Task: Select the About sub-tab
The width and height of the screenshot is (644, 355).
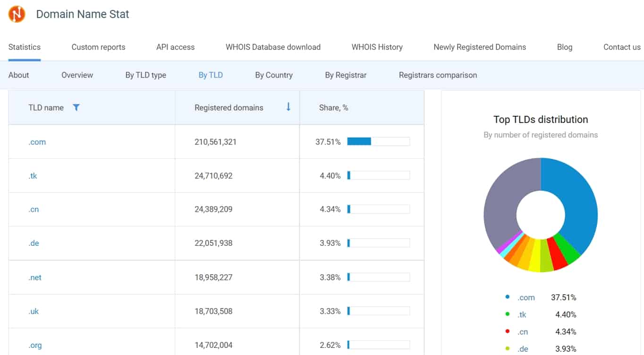Action: tap(19, 75)
